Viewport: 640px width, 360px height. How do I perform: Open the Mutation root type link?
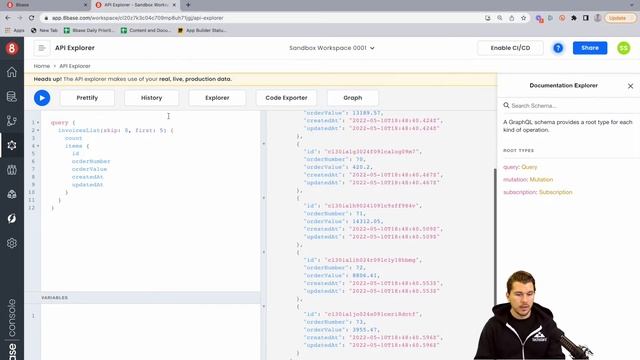[541, 180]
